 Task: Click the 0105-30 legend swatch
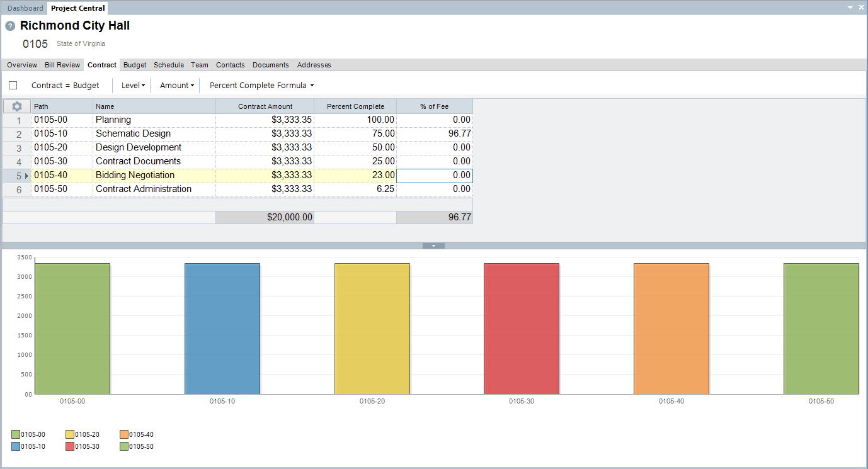70,446
